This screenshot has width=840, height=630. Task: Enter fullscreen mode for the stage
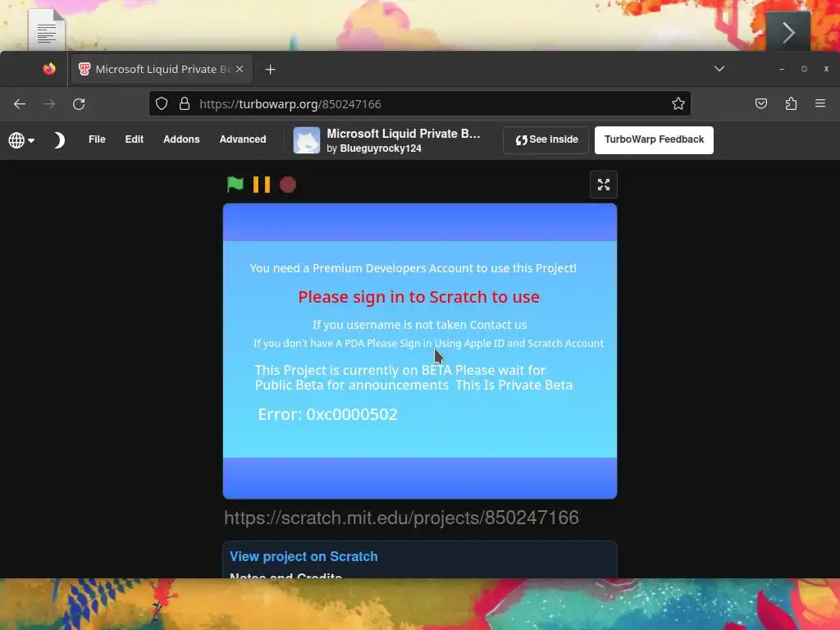[603, 185]
